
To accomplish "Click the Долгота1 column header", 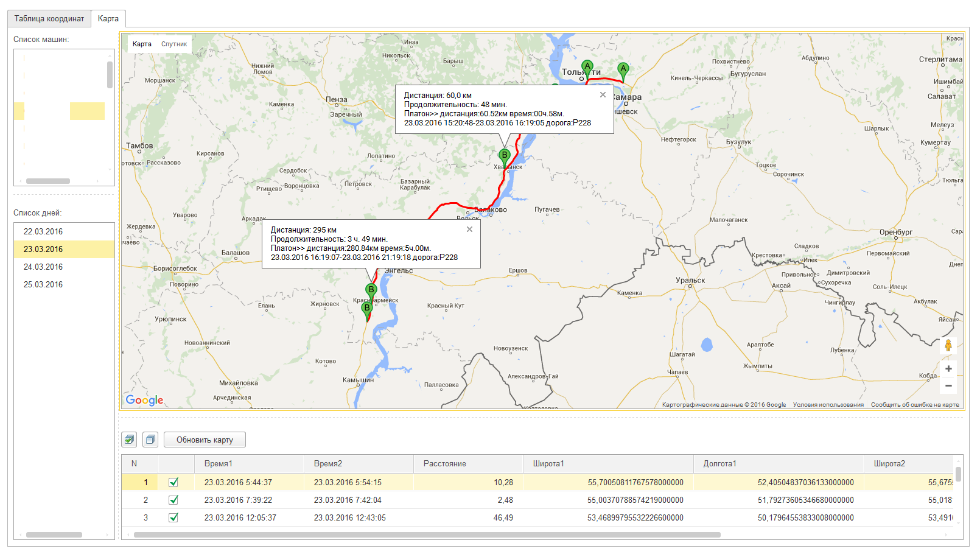I will 779,464.
